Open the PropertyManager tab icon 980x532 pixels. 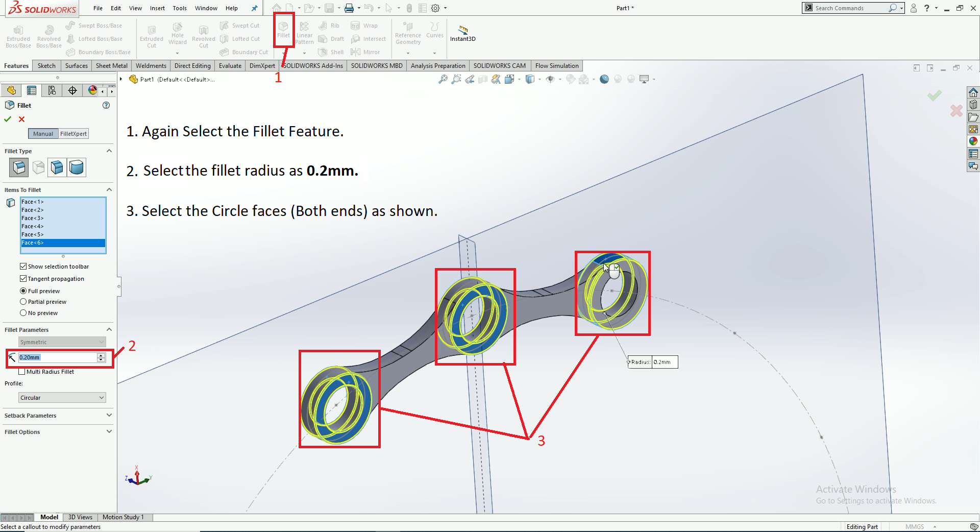point(32,90)
